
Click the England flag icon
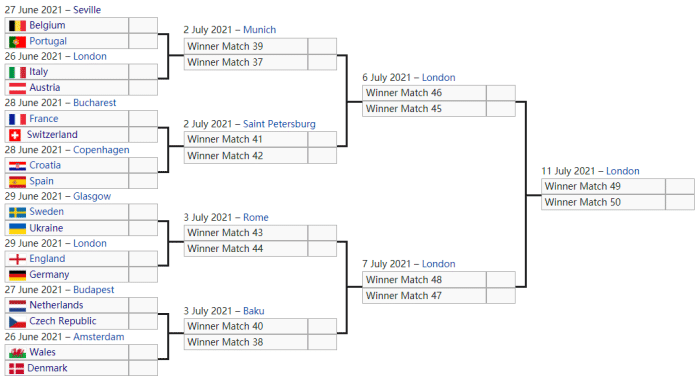tap(17, 259)
